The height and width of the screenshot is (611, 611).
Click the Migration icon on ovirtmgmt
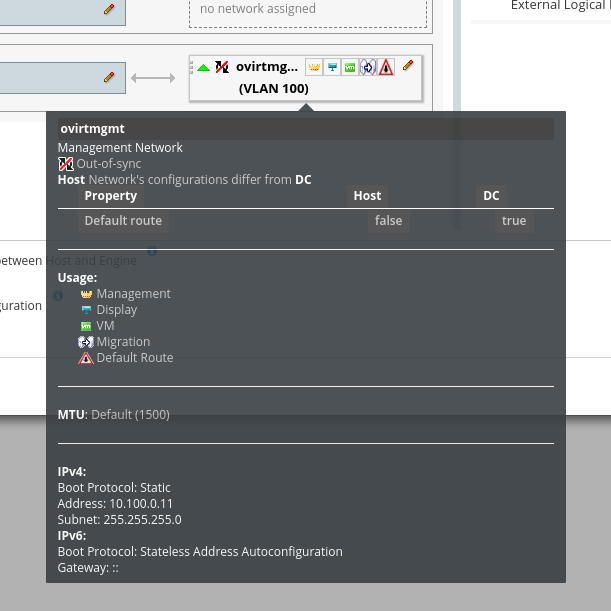coord(367,67)
